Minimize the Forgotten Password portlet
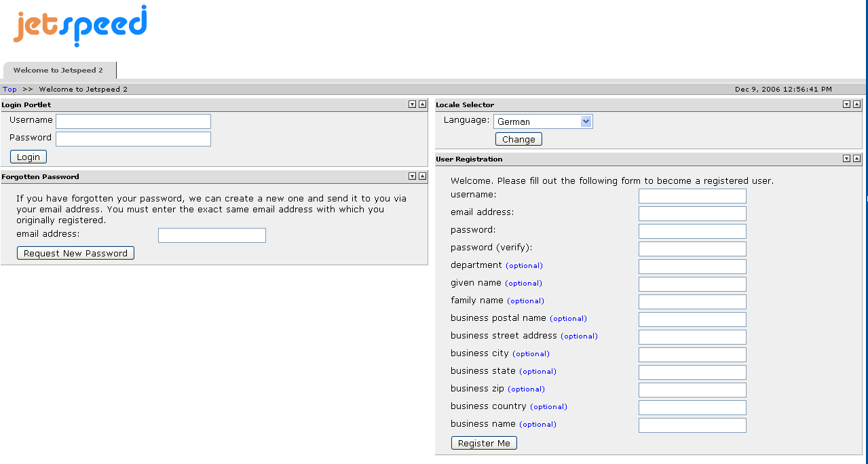Screen dimensions: 868x464 pos(412,176)
